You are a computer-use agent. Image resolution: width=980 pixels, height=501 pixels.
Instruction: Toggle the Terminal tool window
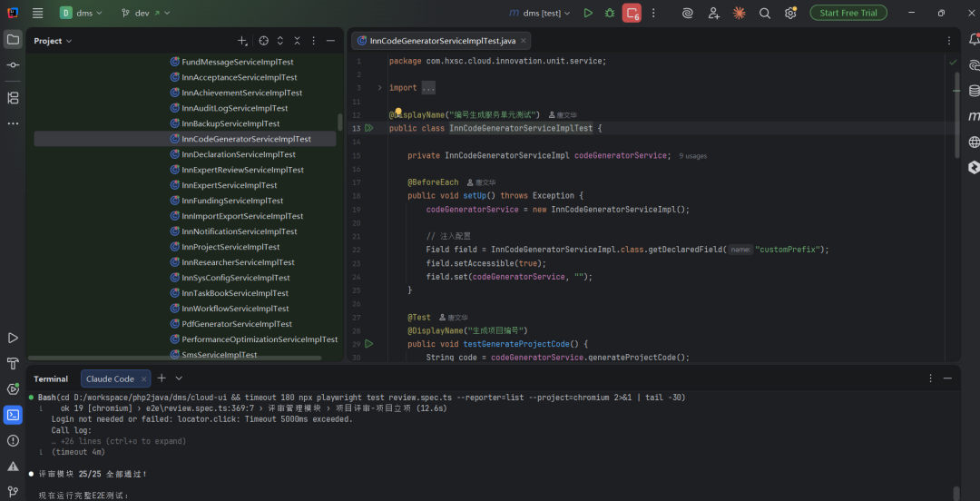13,415
